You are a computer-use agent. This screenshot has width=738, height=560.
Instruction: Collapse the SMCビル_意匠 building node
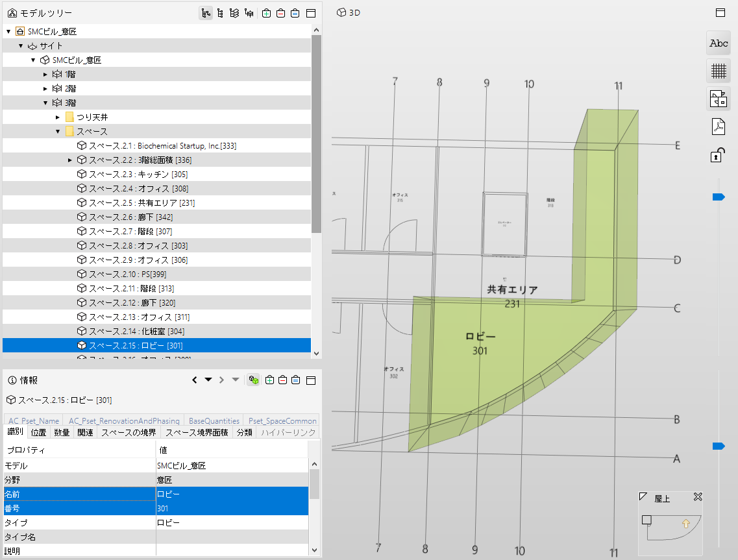tap(33, 60)
